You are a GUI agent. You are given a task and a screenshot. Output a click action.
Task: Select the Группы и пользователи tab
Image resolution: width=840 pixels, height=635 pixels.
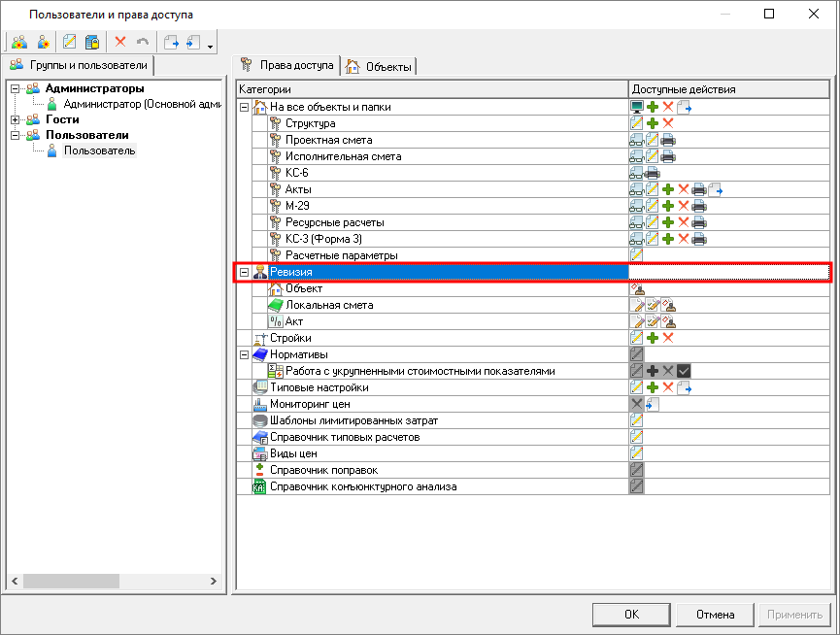[78, 65]
